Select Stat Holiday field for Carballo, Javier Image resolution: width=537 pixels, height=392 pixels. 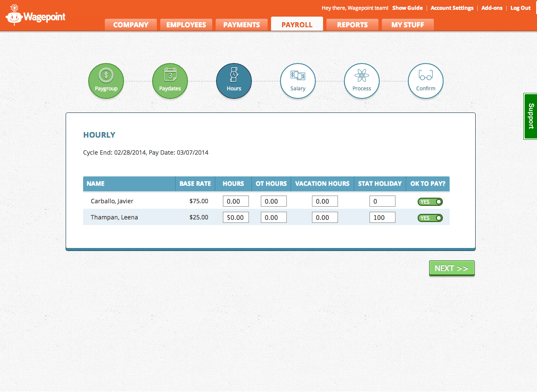pyautogui.click(x=382, y=202)
